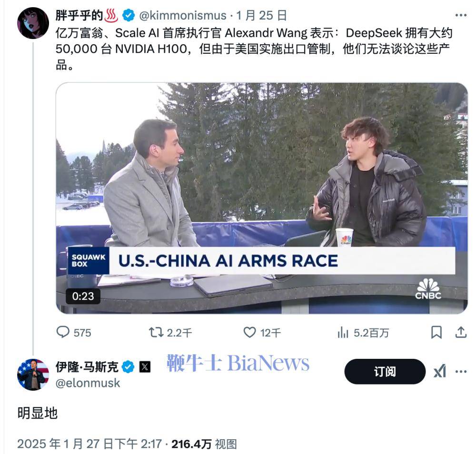
Task: Open reply icon showing 575 comments
Action: pyautogui.click(x=63, y=332)
